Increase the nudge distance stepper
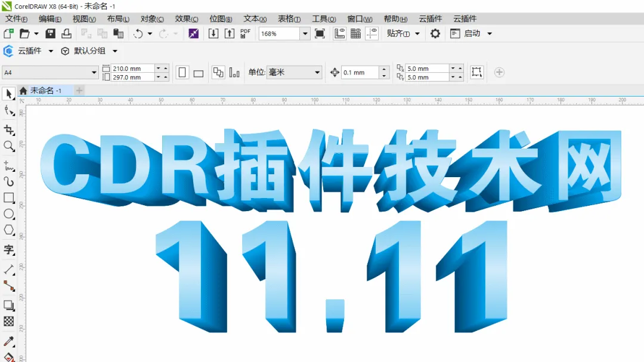The width and height of the screenshot is (644, 362). click(x=383, y=69)
